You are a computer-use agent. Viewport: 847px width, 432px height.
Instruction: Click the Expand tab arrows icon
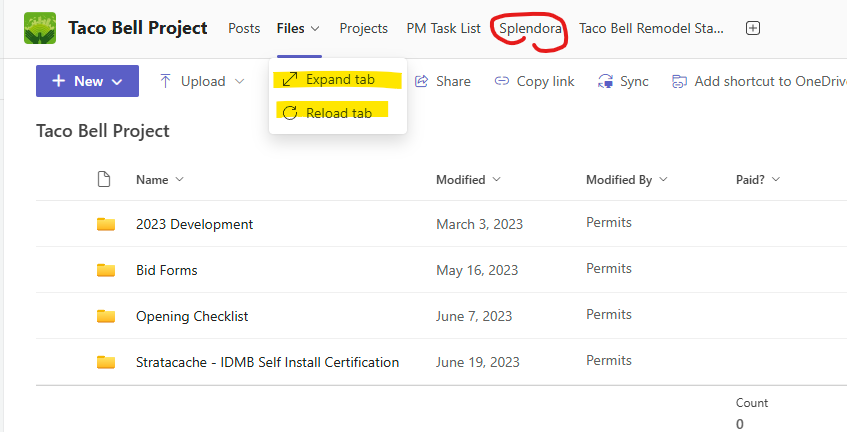click(290, 79)
